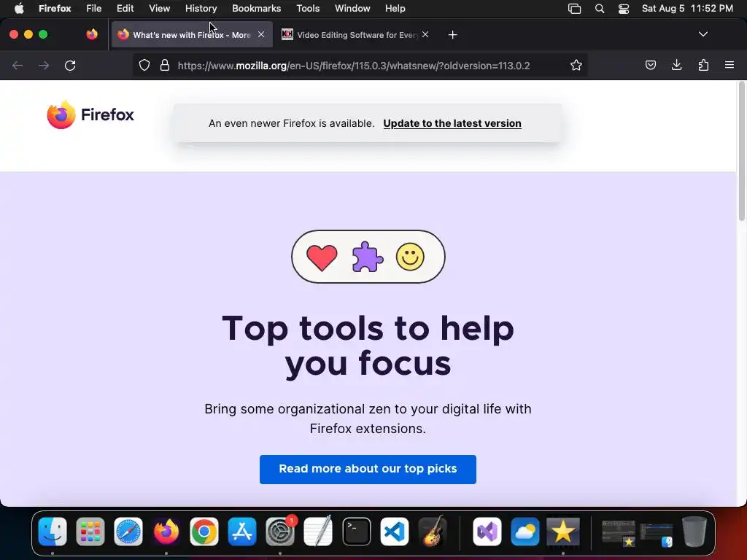Open the Firefox application menu

(729, 65)
